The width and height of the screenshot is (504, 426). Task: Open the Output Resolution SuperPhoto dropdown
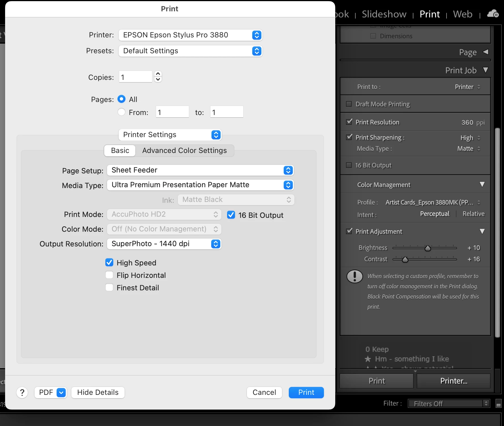click(x=164, y=244)
